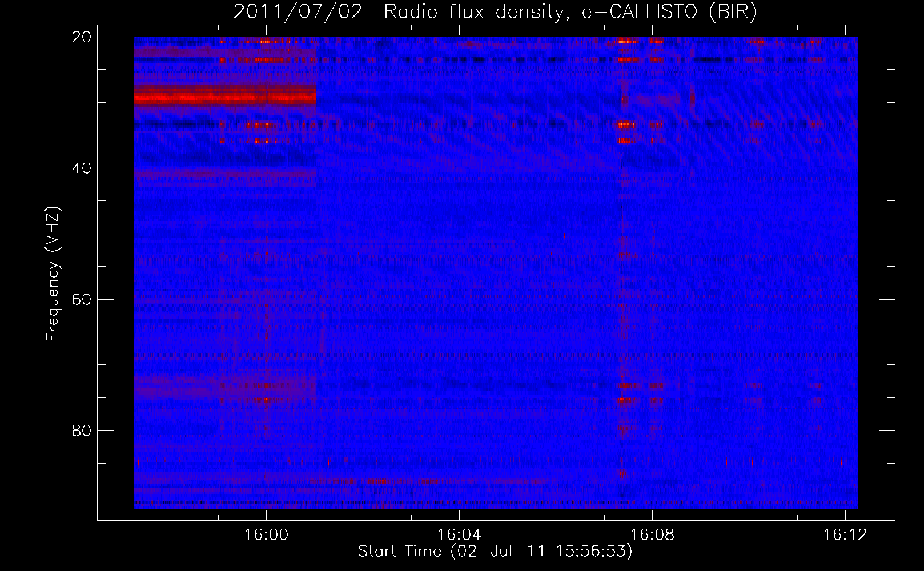
Task: Click the 'Frequency (MHZ)' axis label
Action: (x=53, y=274)
